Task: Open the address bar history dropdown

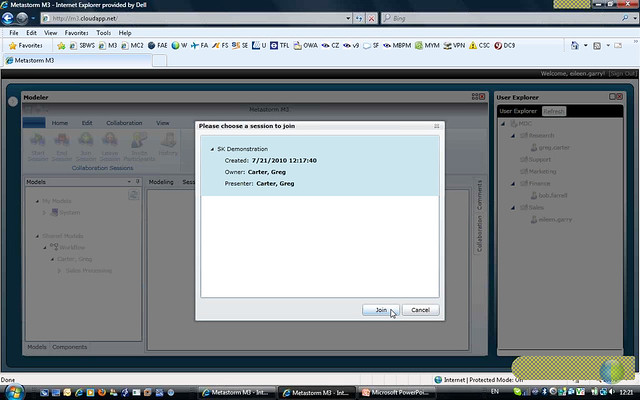Action: pos(348,18)
